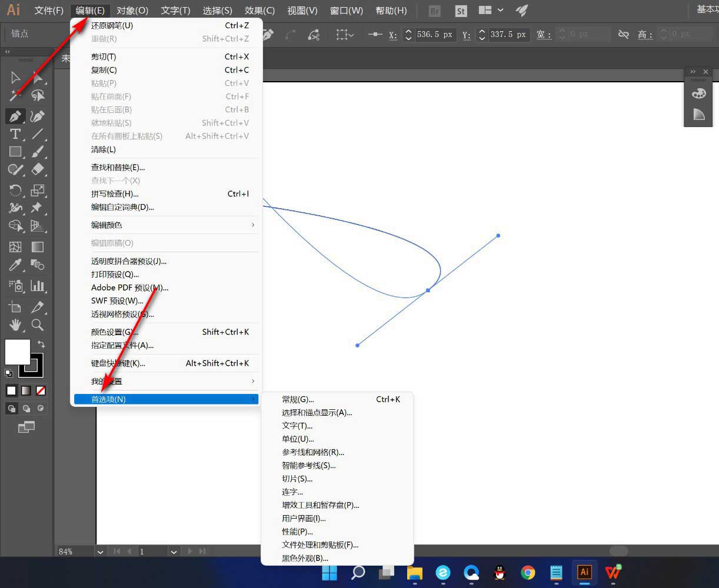The height and width of the screenshot is (588, 719).
Task: Expand the zoom level dropdown at bottom left
Action: point(100,552)
